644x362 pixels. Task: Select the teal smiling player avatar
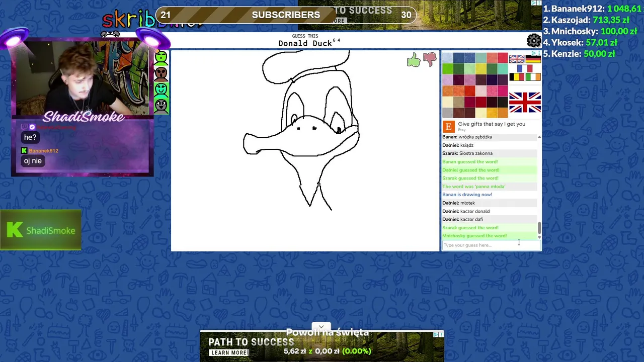(x=161, y=90)
